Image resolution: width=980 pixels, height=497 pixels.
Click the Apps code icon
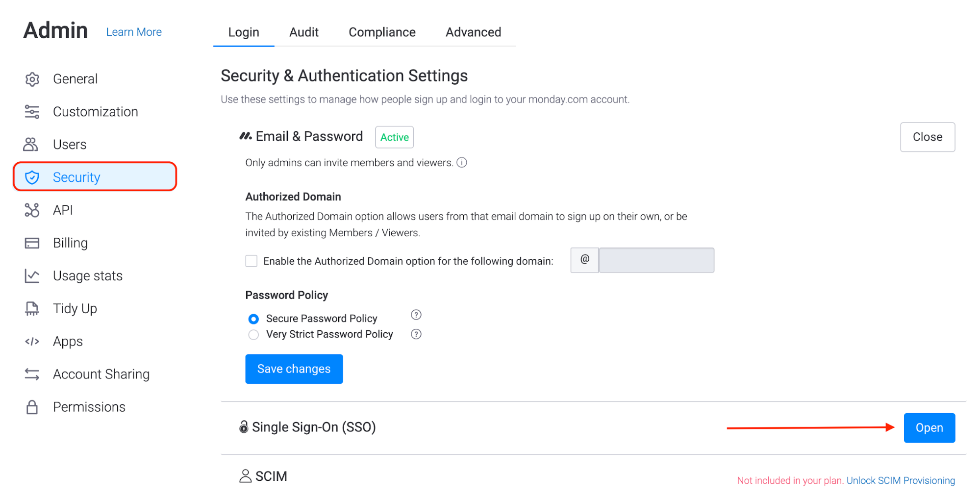click(x=32, y=342)
